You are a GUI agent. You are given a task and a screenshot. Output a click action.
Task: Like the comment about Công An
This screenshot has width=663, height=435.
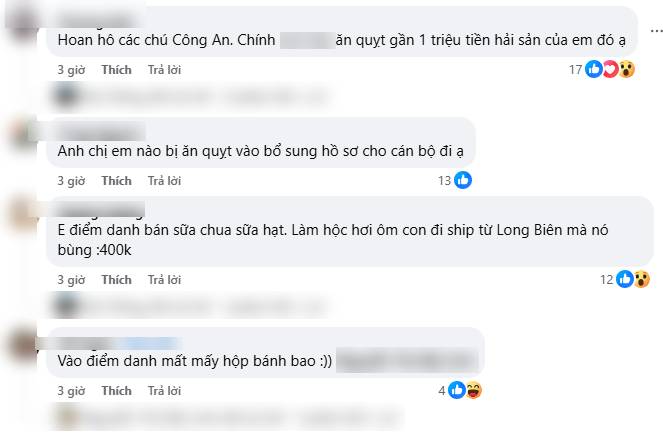pyautogui.click(x=116, y=70)
